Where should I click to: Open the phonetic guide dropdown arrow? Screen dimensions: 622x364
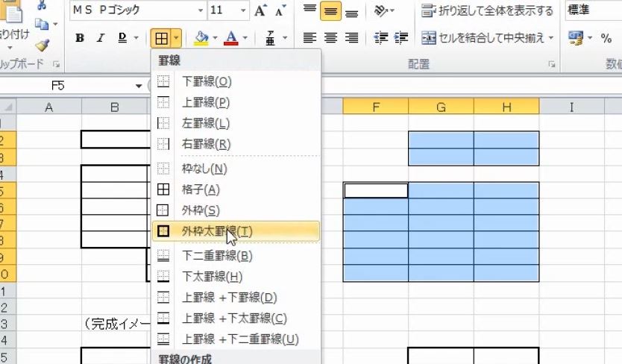pos(285,38)
